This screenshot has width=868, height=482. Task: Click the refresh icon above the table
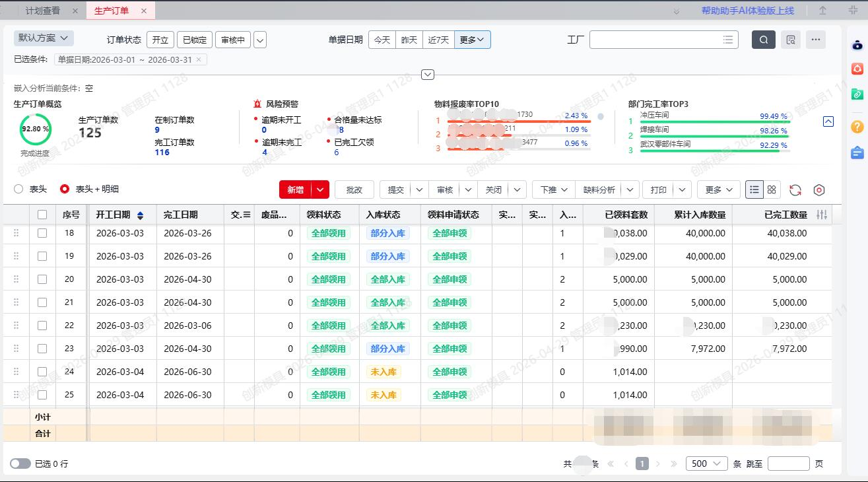pyautogui.click(x=795, y=190)
